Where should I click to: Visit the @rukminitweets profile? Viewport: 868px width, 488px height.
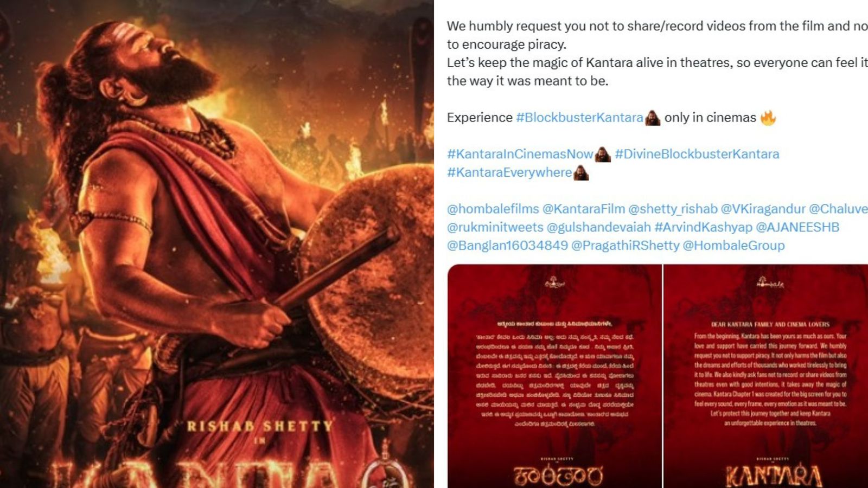click(x=495, y=227)
